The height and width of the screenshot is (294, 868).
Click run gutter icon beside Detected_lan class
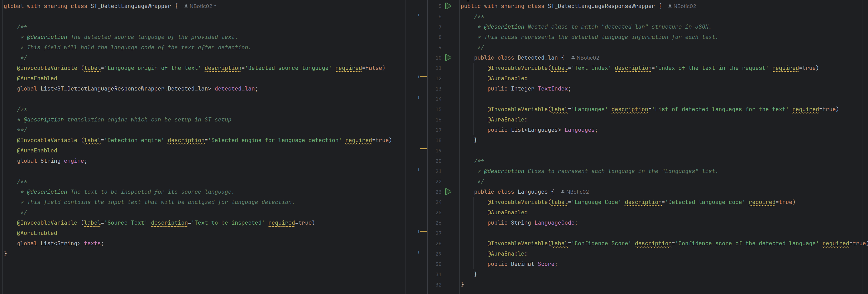tap(448, 58)
